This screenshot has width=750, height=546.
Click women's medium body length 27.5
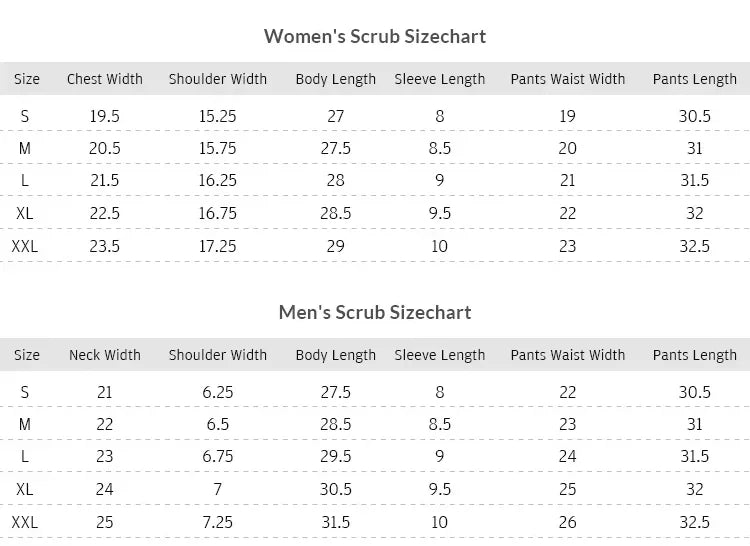point(336,148)
